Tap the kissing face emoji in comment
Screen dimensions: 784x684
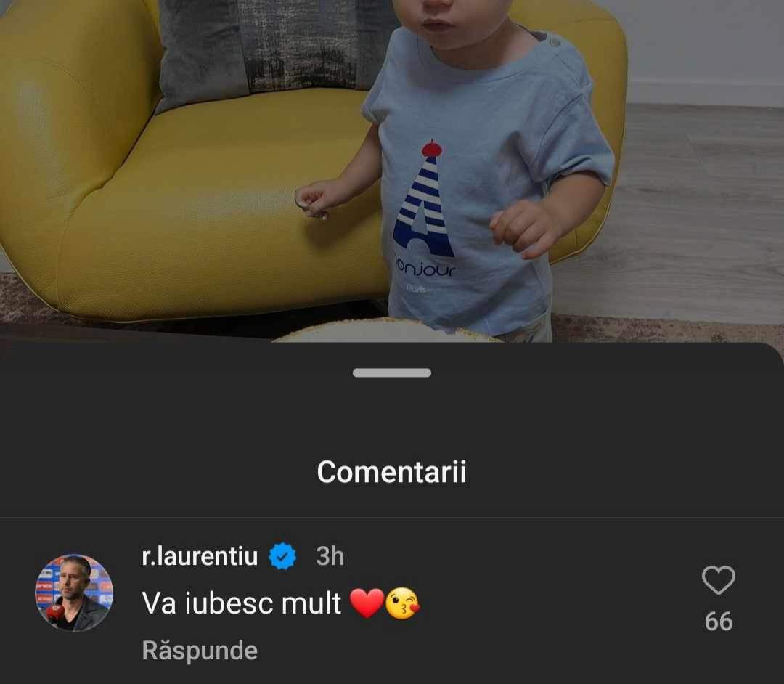[402, 603]
